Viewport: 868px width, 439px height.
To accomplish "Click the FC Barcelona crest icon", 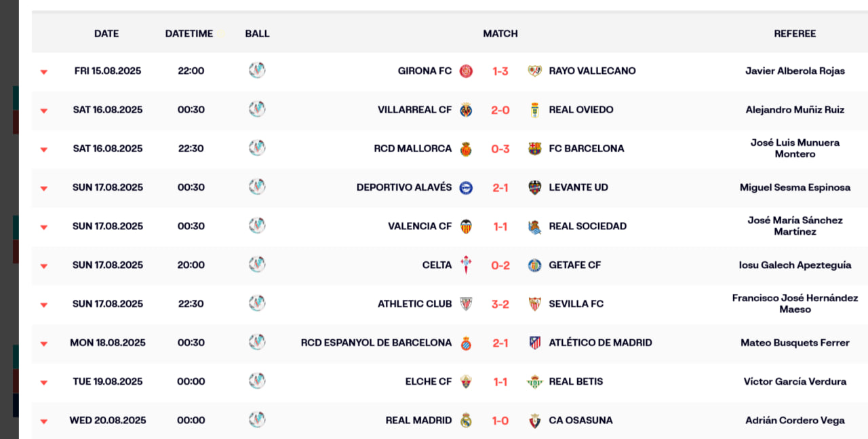I will click(535, 149).
